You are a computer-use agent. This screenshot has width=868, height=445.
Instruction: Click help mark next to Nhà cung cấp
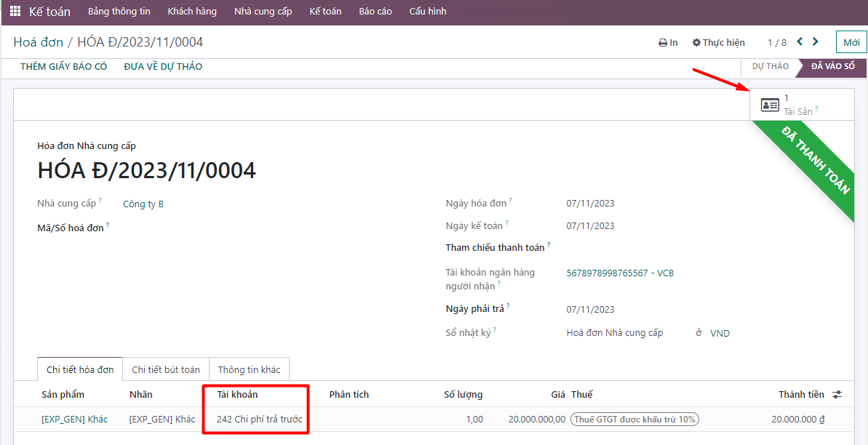(x=100, y=201)
